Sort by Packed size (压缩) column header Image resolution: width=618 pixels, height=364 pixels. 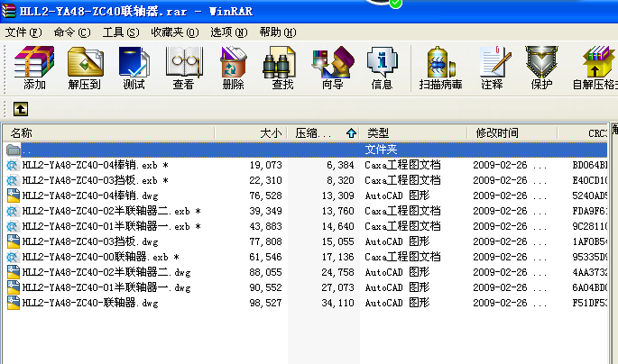(323, 133)
